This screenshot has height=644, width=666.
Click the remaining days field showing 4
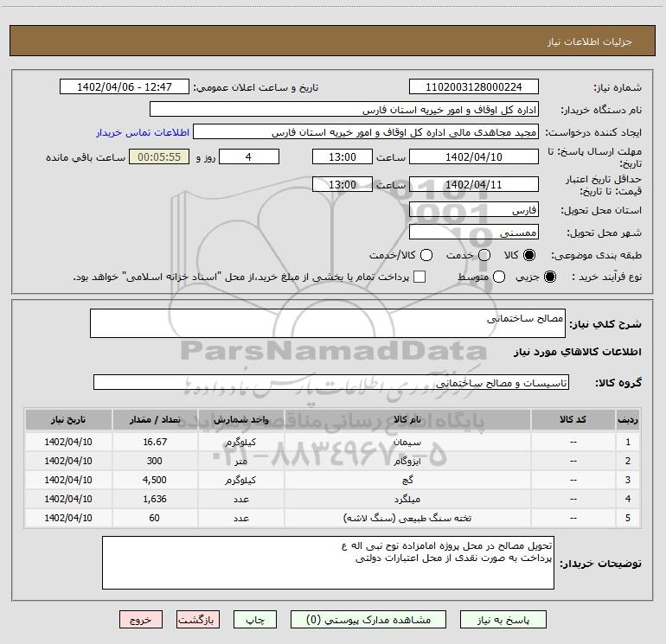click(249, 156)
